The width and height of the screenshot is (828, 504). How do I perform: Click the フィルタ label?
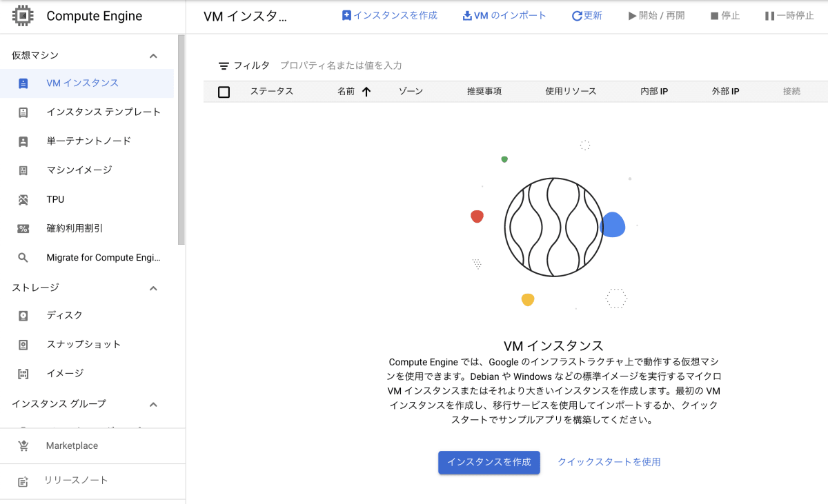coord(252,66)
